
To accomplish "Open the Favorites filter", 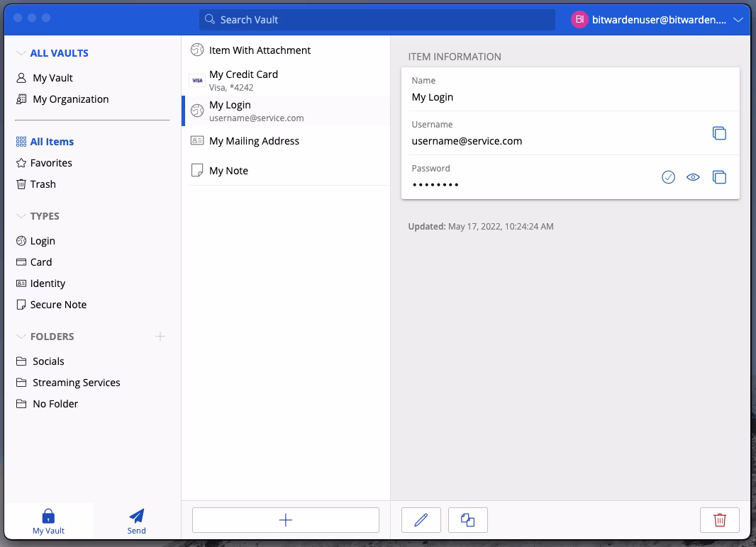I will tap(51, 163).
